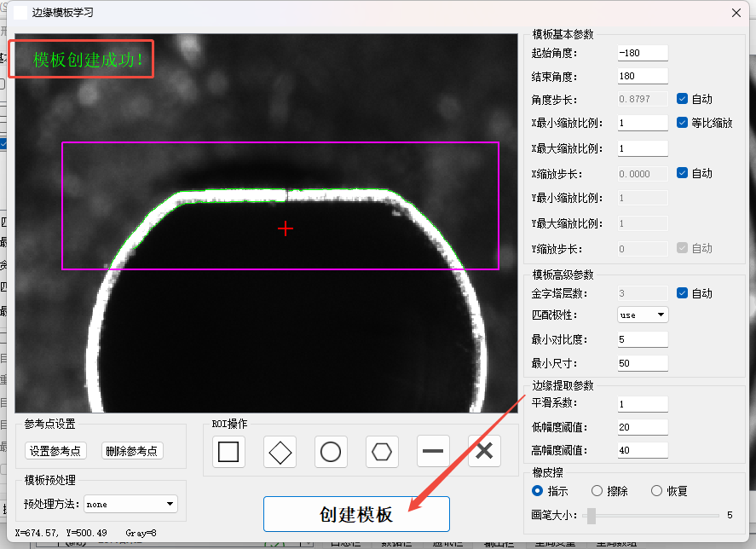This screenshot has width=756, height=549.
Task: Uncheck the 等比缩放 checkbox
Action: [683, 123]
